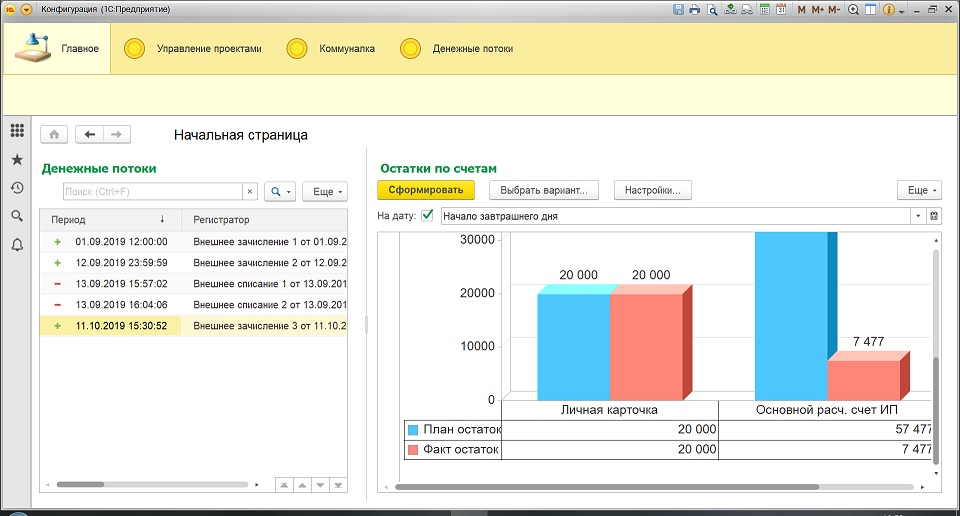Clear search field with x button

[x=250, y=192]
